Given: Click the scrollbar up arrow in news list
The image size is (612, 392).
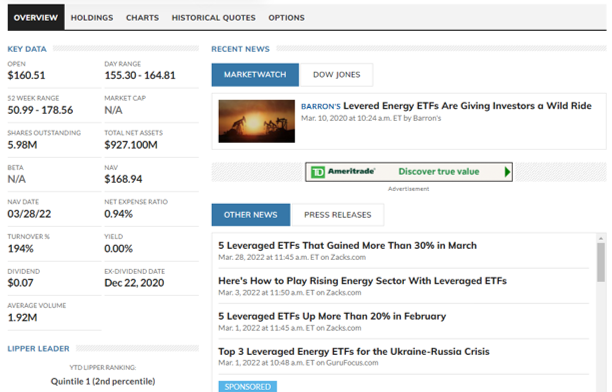Looking at the screenshot, I should point(601,238).
